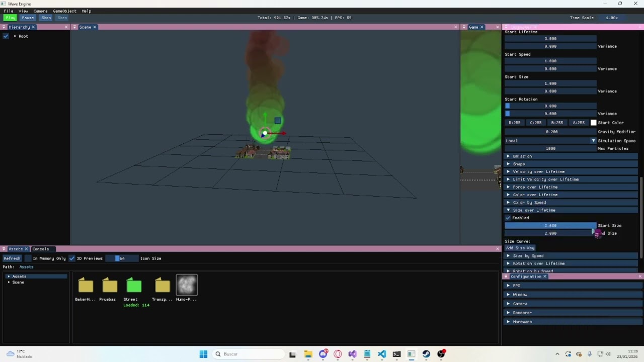Open the Opera browser taskbar icon
Viewport: 644px width, 362px height.
(338, 354)
